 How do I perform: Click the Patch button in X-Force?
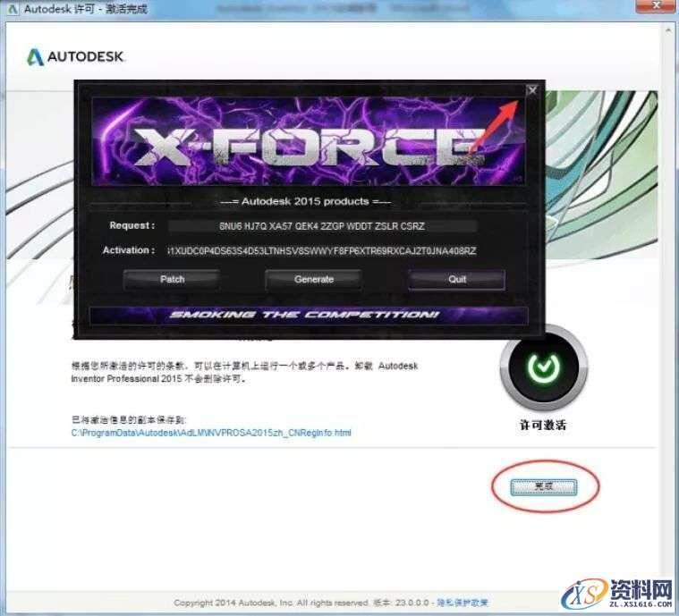click(172, 280)
